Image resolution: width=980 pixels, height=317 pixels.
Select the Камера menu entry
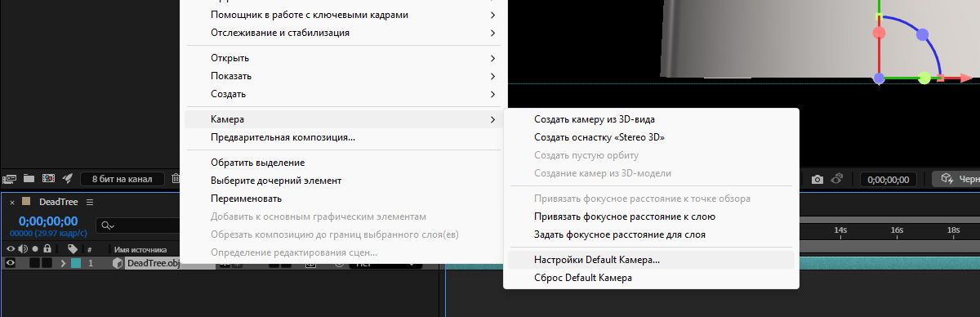click(343, 119)
